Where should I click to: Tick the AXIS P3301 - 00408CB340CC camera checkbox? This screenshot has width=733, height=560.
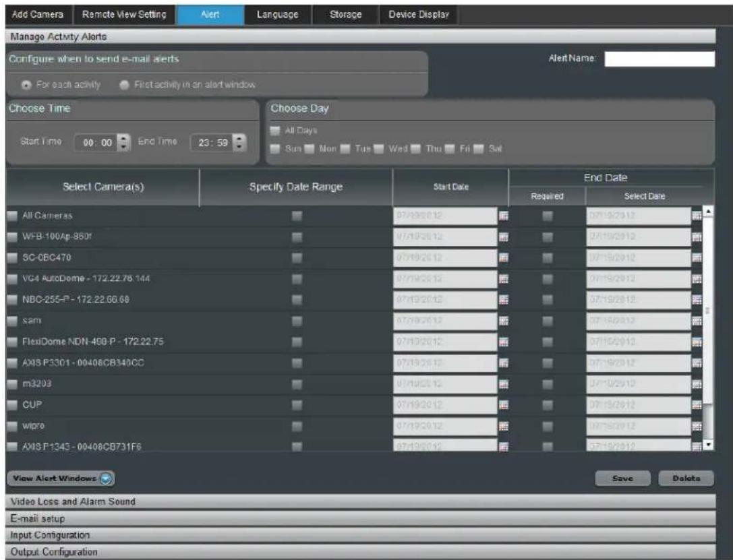coord(12,363)
